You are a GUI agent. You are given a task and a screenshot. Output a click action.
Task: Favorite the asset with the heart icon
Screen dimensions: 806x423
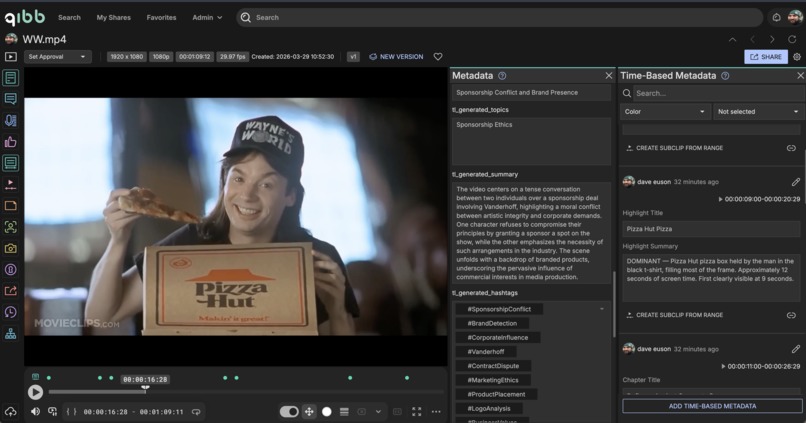(x=438, y=57)
